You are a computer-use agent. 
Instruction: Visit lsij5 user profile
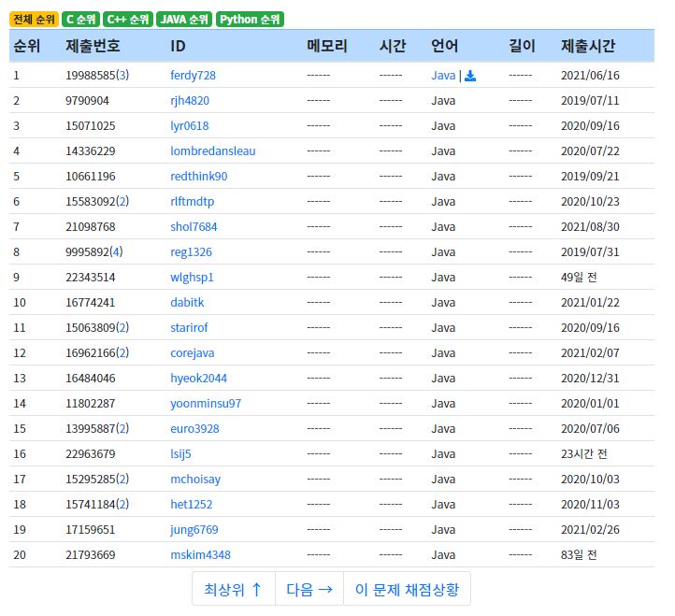[x=180, y=454]
